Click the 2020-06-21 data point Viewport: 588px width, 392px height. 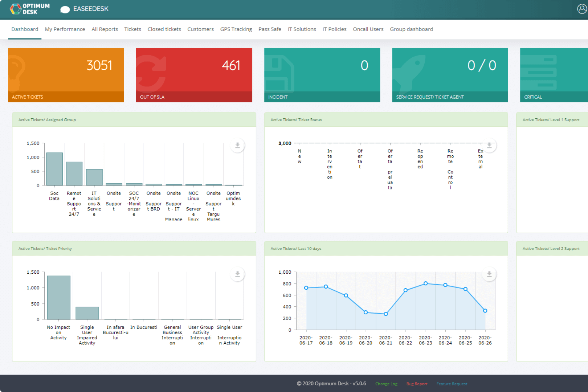point(385,314)
